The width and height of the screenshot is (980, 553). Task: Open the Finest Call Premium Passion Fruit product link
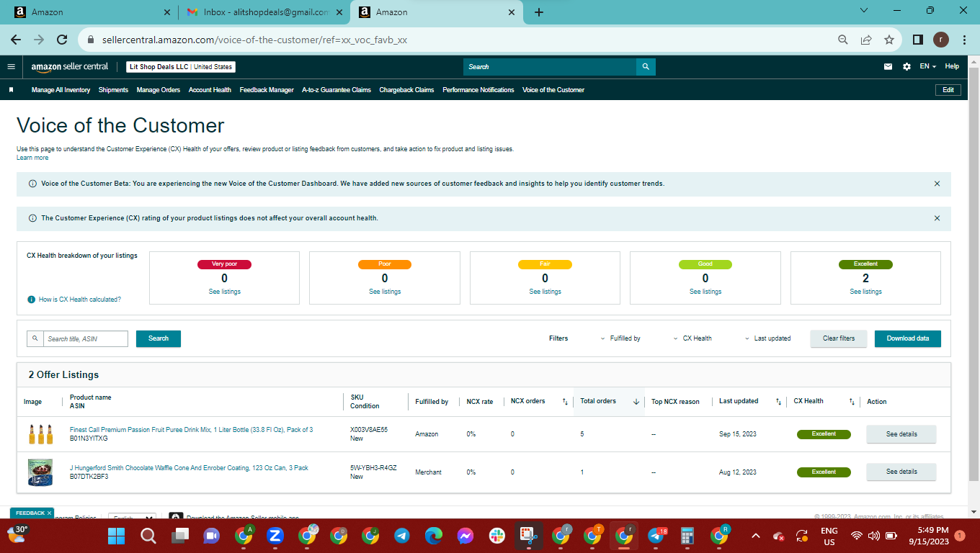point(191,430)
